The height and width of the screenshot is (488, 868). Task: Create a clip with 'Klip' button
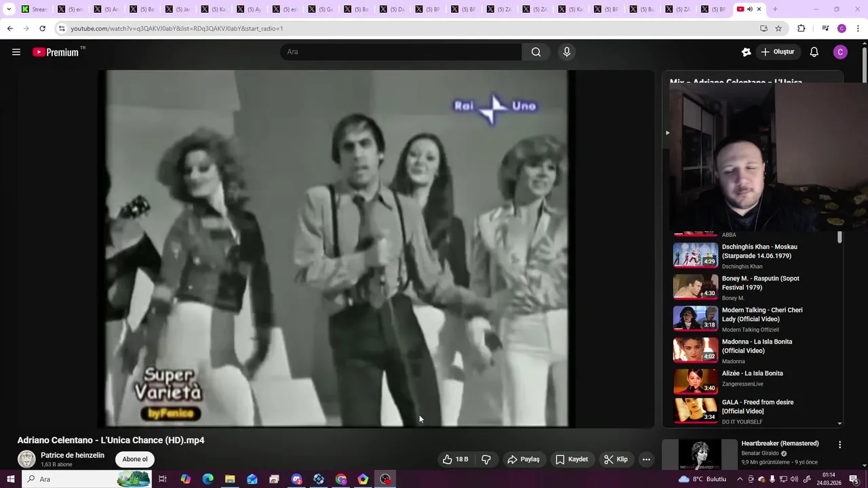click(616, 460)
